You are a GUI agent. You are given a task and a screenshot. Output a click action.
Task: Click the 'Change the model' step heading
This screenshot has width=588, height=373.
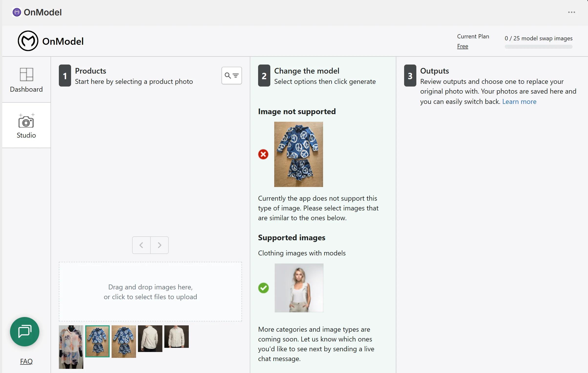pyautogui.click(x=307, y=71)
